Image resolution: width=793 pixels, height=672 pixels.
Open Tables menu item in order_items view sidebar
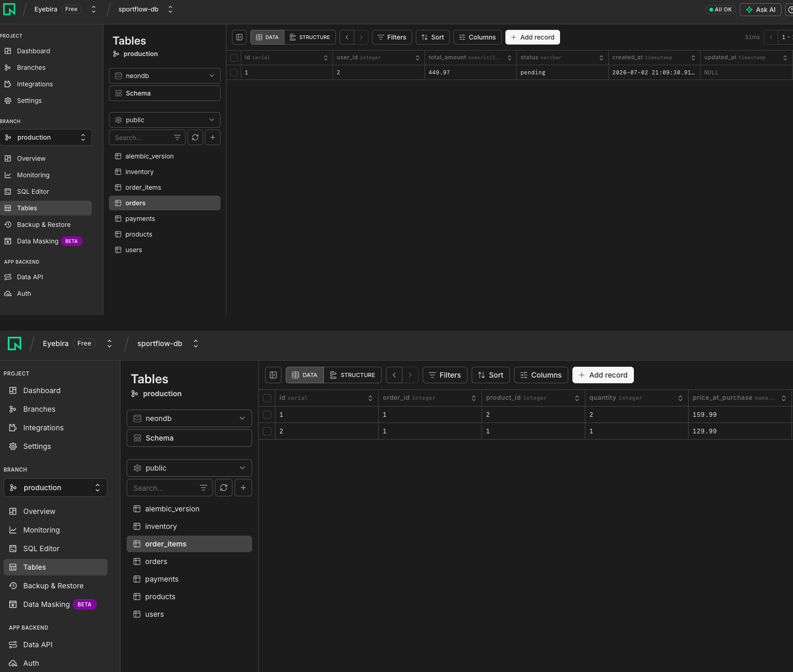(x=55, y=567)
